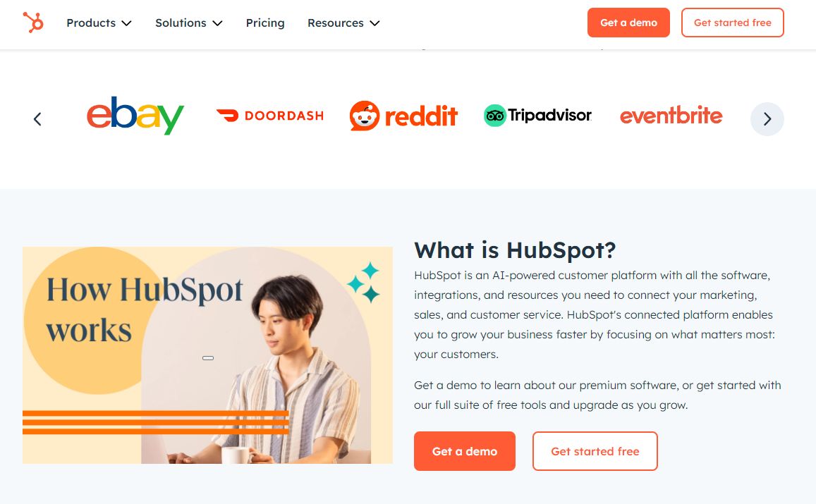Expand the Products dropdown menu

click(99, 23)
